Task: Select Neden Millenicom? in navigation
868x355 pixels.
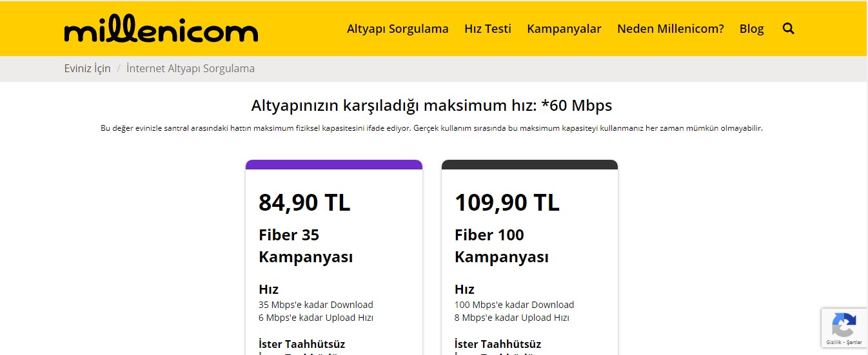Action: point(670,29)
